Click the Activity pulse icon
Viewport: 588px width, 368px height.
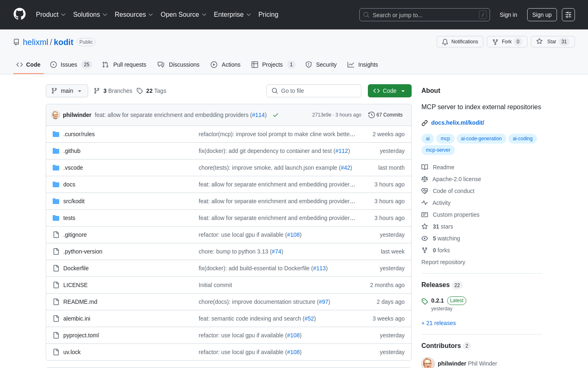click(425, 203)
